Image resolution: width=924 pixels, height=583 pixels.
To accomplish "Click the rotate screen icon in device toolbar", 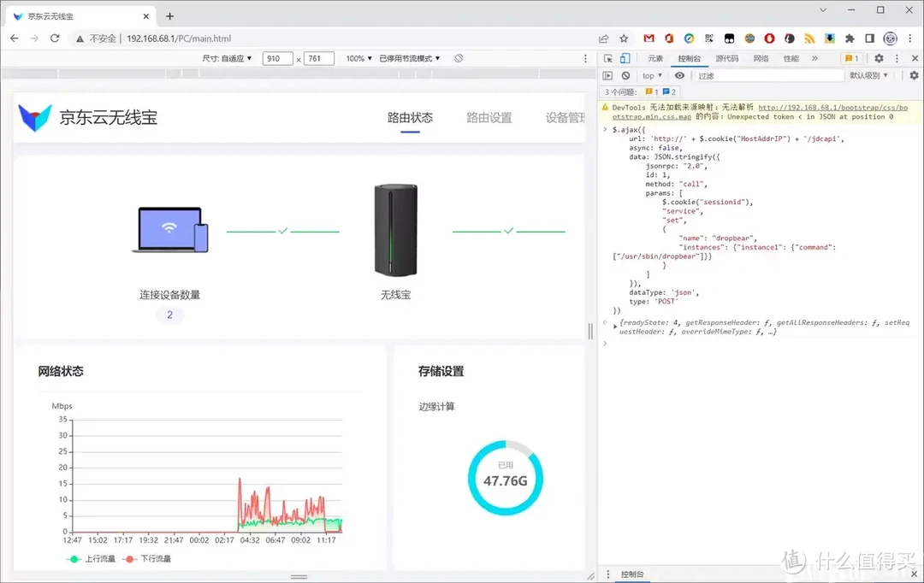I will [x=459, y=59].
